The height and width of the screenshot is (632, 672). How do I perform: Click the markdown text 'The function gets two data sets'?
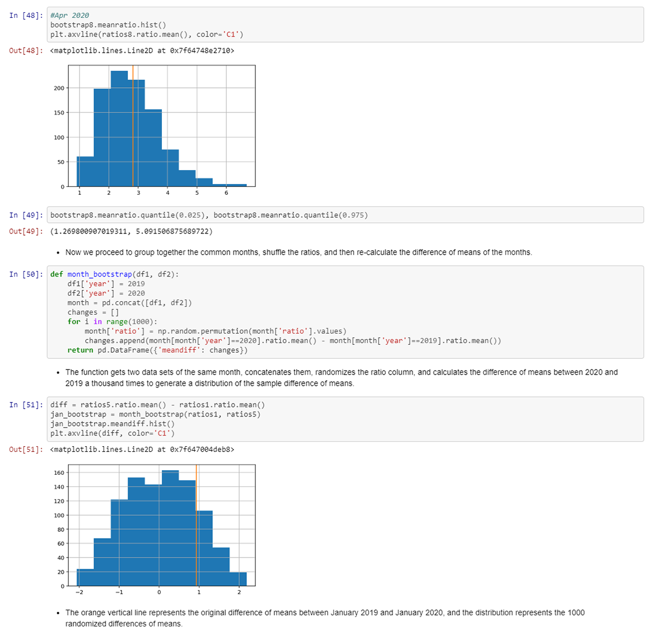pyautogui.click(x=342, y=378)
